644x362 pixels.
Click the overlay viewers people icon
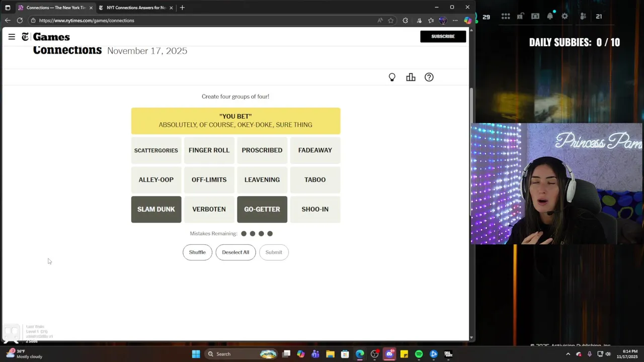click(583, 17)
